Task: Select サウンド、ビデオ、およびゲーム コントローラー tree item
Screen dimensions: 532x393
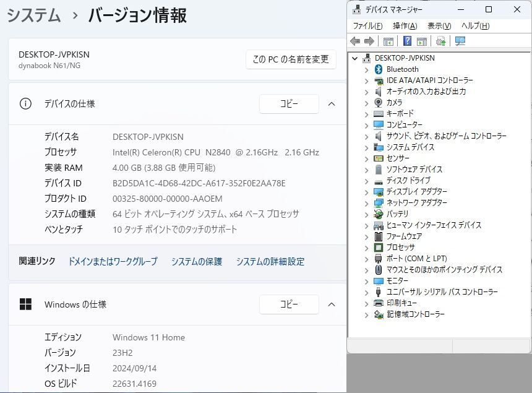Action: point(446,136)
